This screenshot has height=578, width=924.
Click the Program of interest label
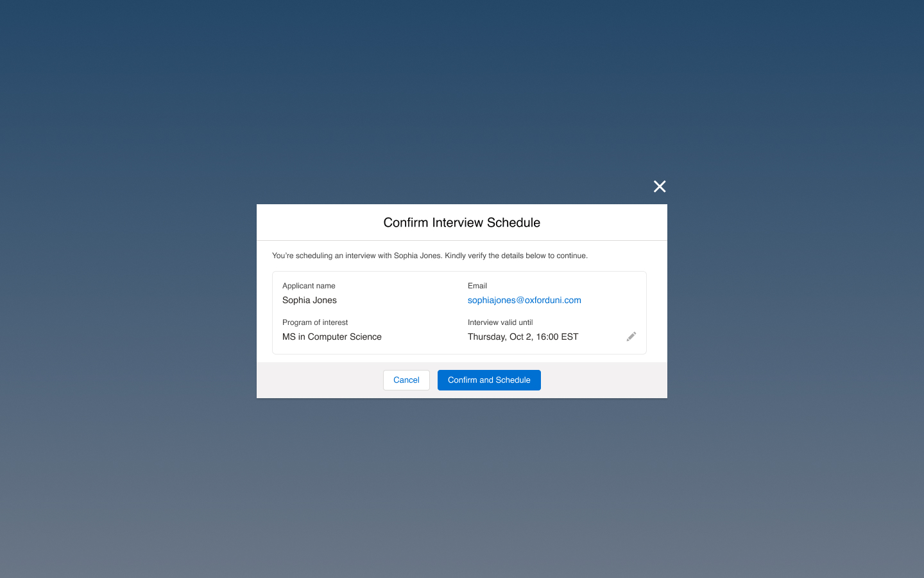[x=315, y=322]
